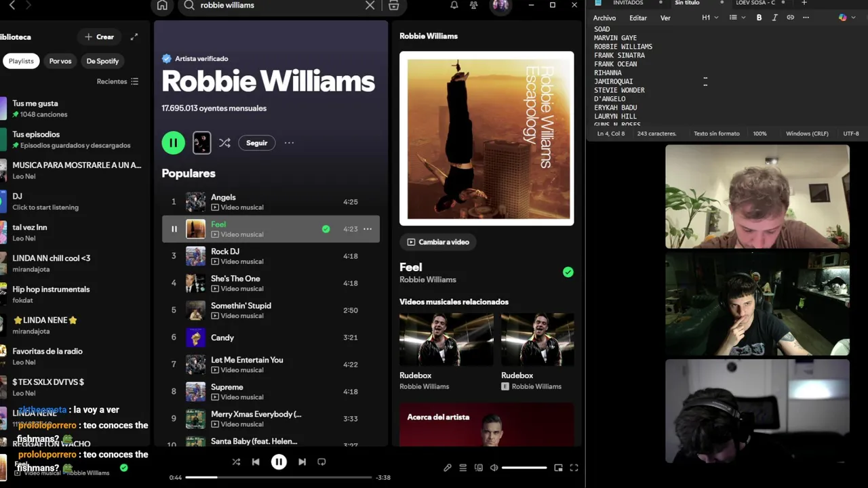Open the Spotify profile avatar menu
The image size is (868, 488).
click(x=500, y=5)
